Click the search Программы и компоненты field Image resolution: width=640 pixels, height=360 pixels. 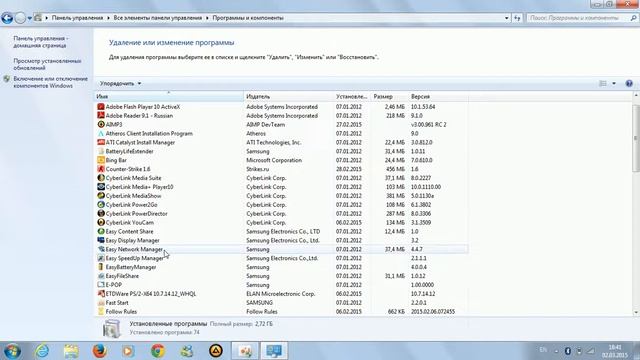(579, 18)
